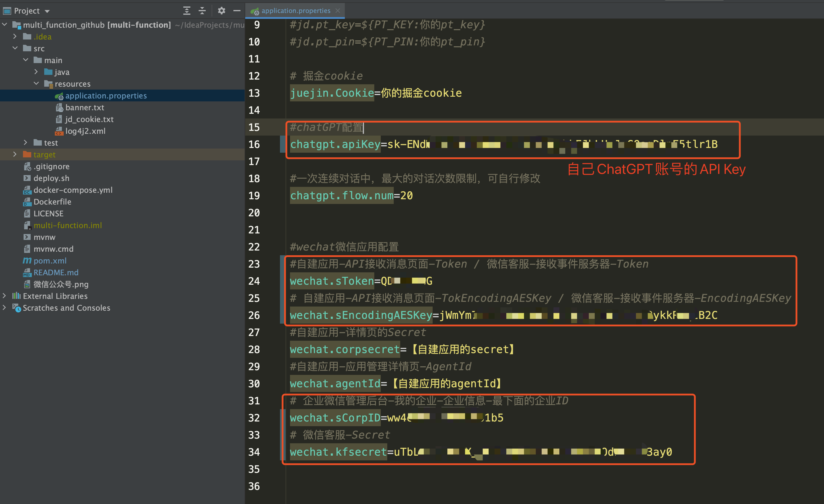824x504 pixels.
Task: Expand the java source folder
Action: click(x=36, y=72)
